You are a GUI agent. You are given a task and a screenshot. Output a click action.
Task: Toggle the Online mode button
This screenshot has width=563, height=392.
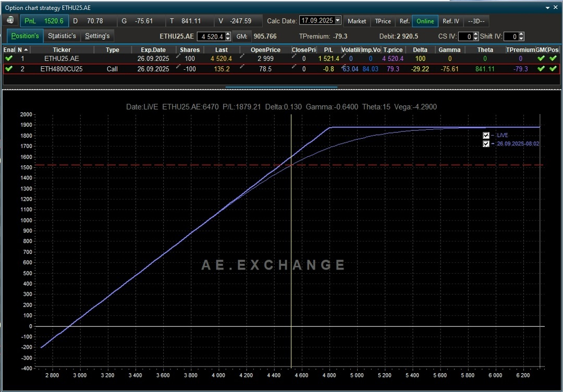coord(425,21)
